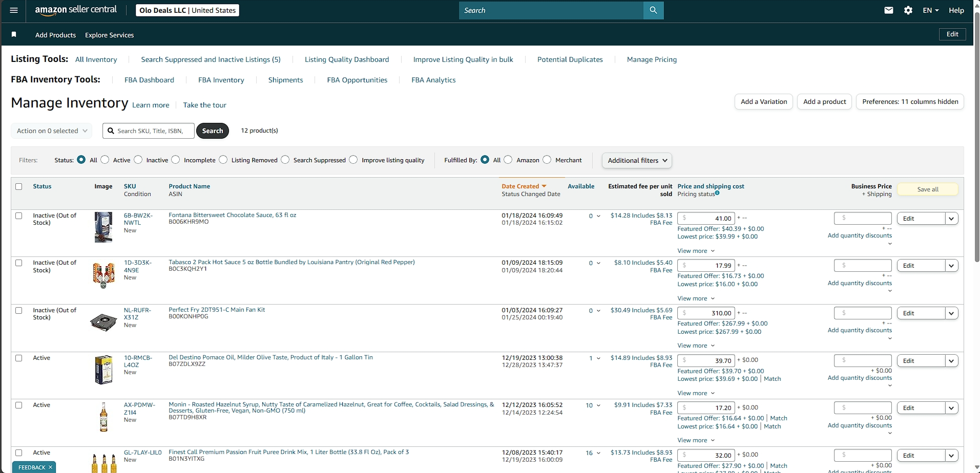Open the Action on 0 selected dropdown
980x473 pixels.
point(52,131)
